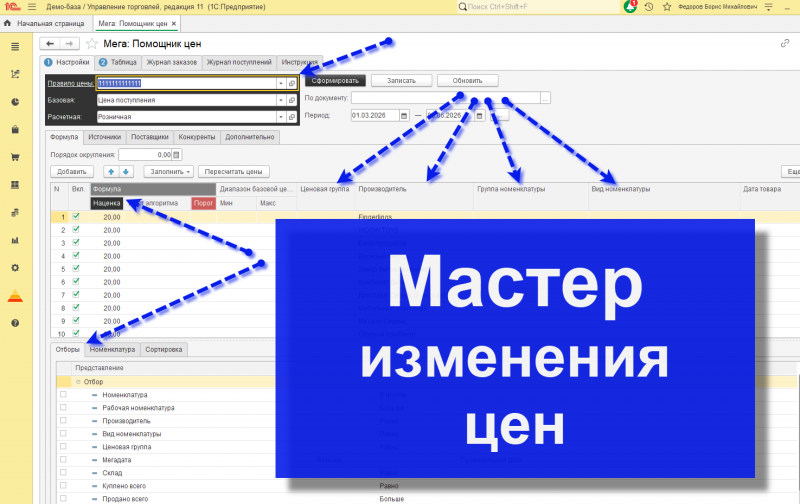This screenshot has height=504, width=800.
Task: Click Обновить button
Action: (x=467, y=81)
